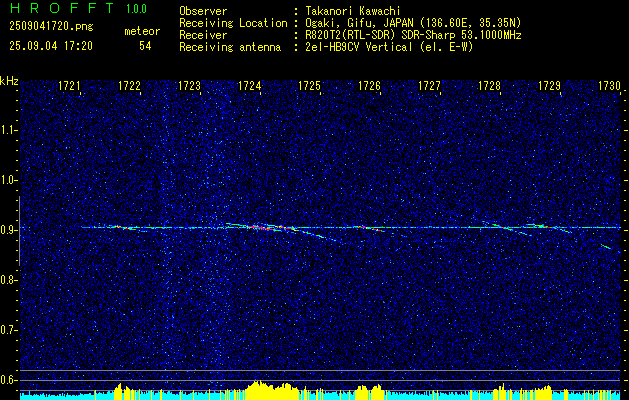Viewport: 629px width, 400px height.
Task: Click the R820T2(RTL-SDR) receiver text
Action: pyautogui.click(x=412, y=35)
